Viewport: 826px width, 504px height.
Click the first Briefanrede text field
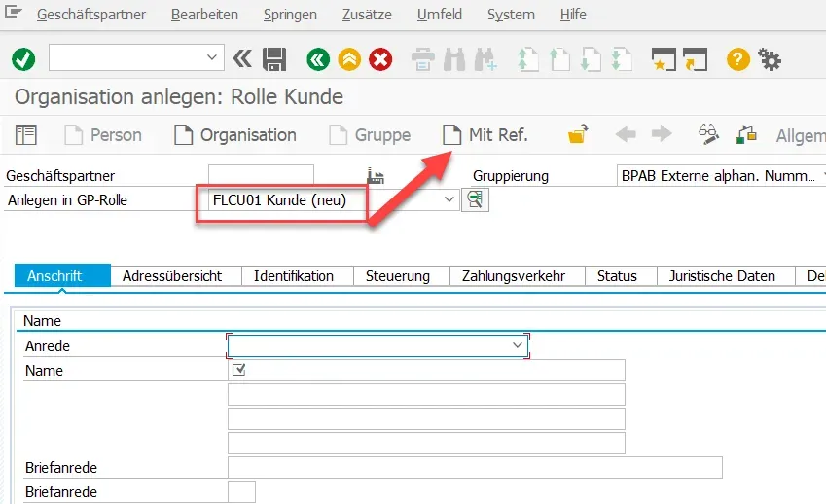point(474,468)
